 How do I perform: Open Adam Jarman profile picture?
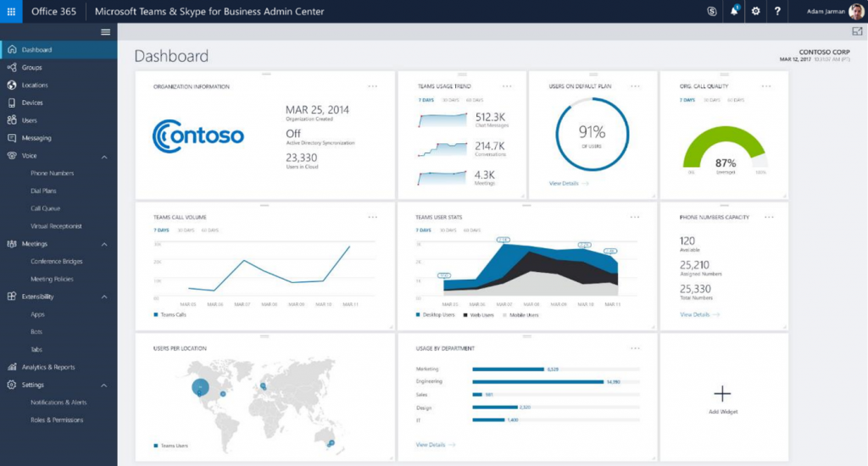point(856,11)
